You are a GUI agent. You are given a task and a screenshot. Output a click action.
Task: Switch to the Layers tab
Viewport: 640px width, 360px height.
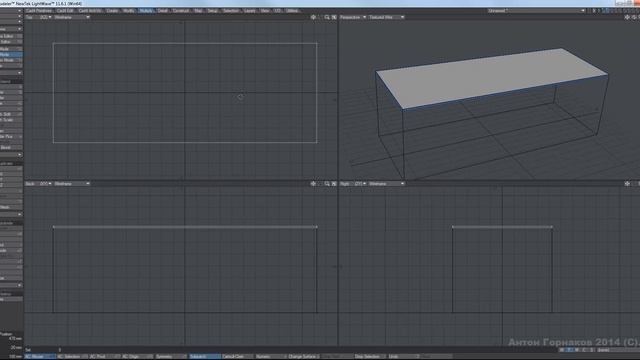point(250,11)
